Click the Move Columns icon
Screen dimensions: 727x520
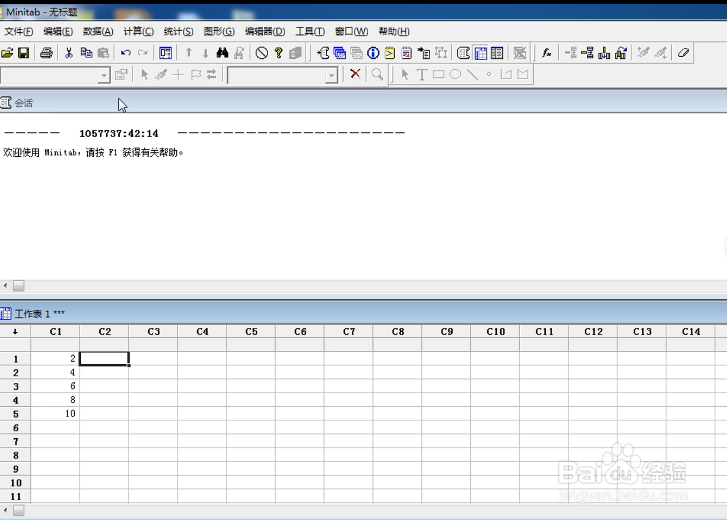point(621,53)
